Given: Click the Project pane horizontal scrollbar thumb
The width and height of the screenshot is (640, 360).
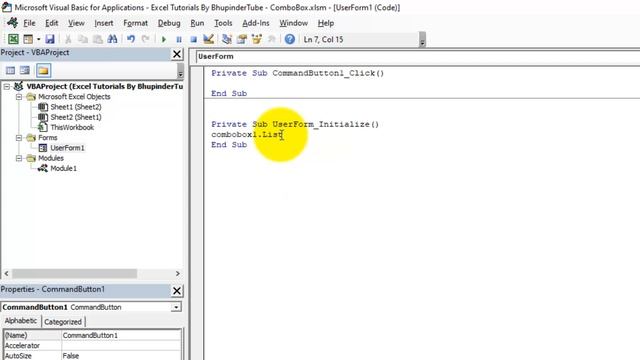Looking at the screenshot, I should pos(74,273).
